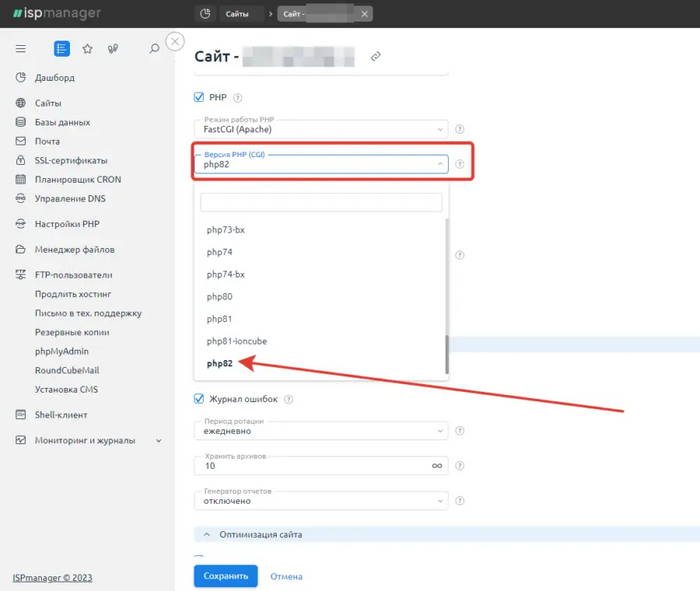The image size is (700, 591).
Task: Toggle the Журнал ошибок checkbox
Action: coord(198,399)
